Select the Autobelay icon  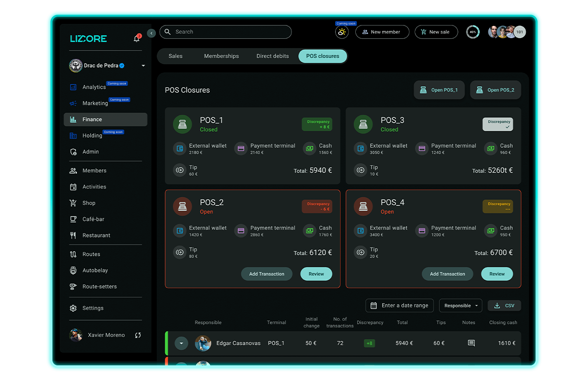73,270
